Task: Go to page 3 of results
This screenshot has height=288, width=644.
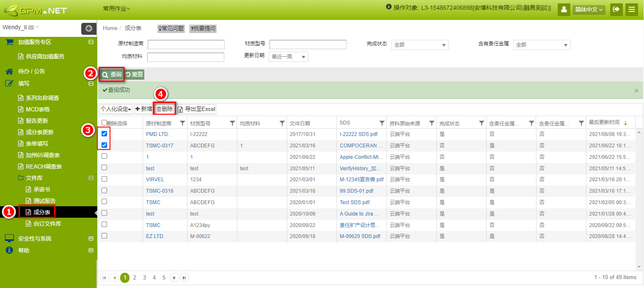Action: pos(144,277)
